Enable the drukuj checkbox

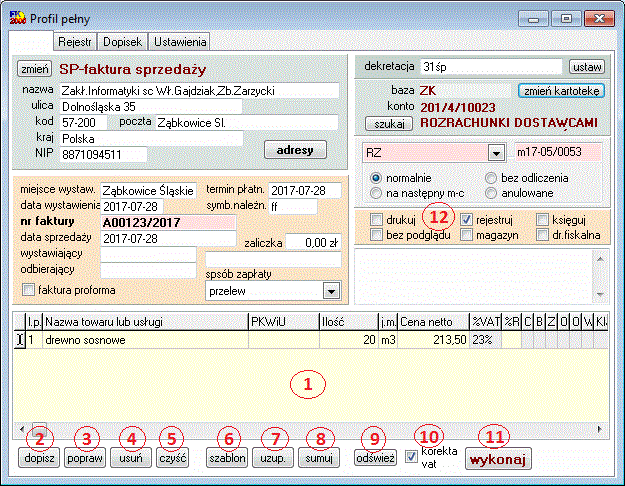[x=376, y=220]
